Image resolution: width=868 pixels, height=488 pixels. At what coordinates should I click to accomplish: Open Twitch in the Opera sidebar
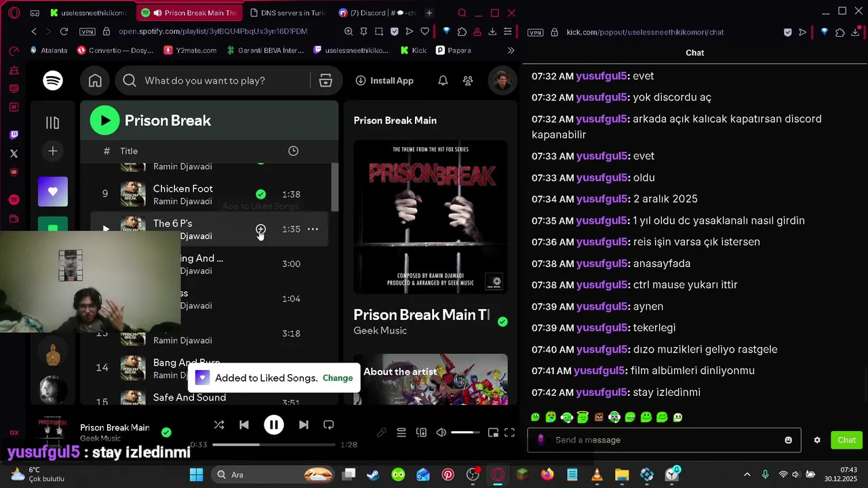pos(14,135)
